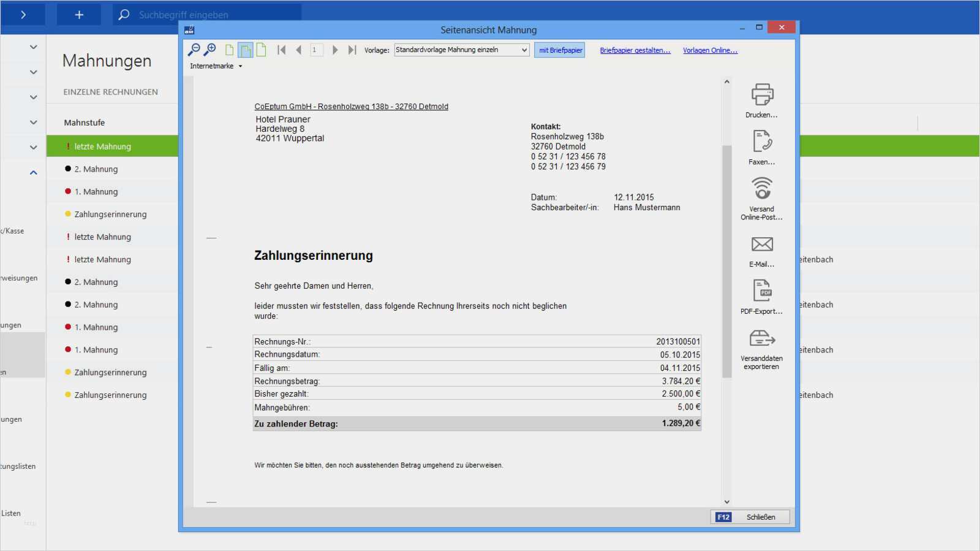Click the app icon in dialog title bar
980x551 pixels.
(189, 29)
